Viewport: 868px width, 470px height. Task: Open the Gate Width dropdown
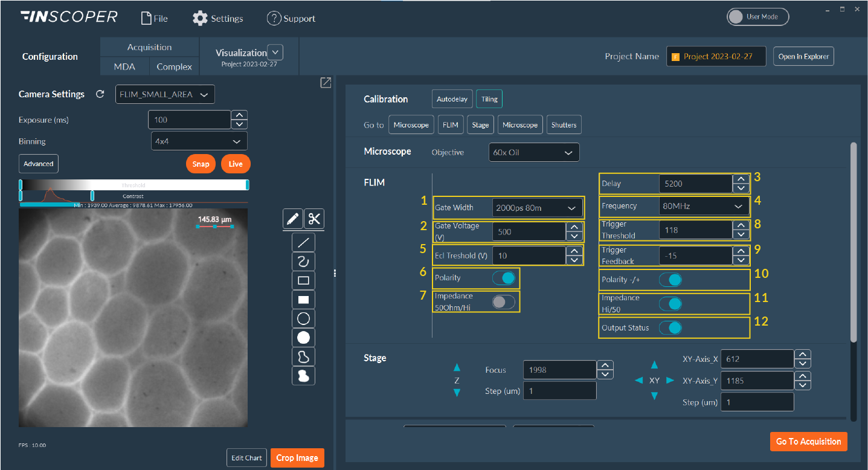point(537,208)
